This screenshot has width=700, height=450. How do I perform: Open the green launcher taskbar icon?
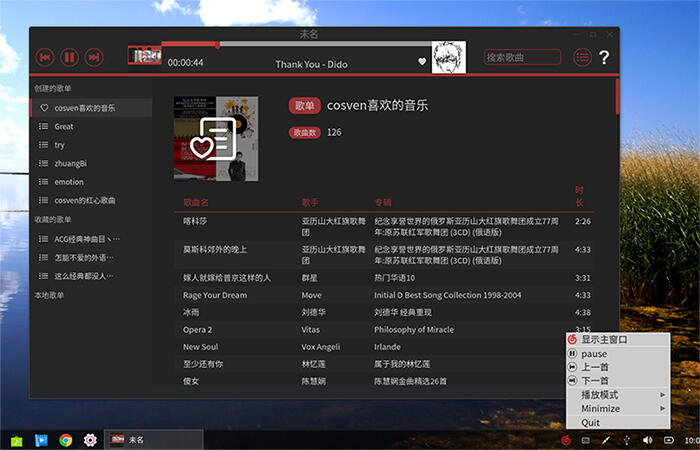click(x=17, y=441)
